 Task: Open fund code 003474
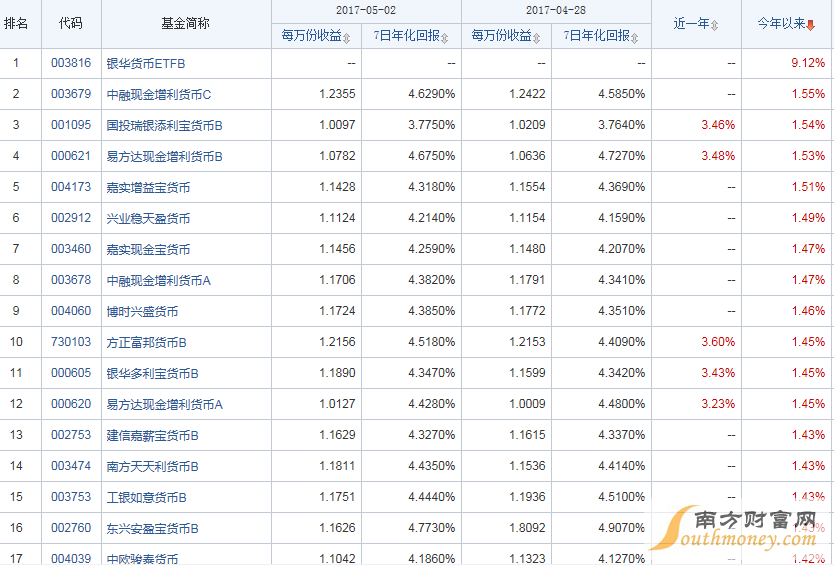pos(71,466)
